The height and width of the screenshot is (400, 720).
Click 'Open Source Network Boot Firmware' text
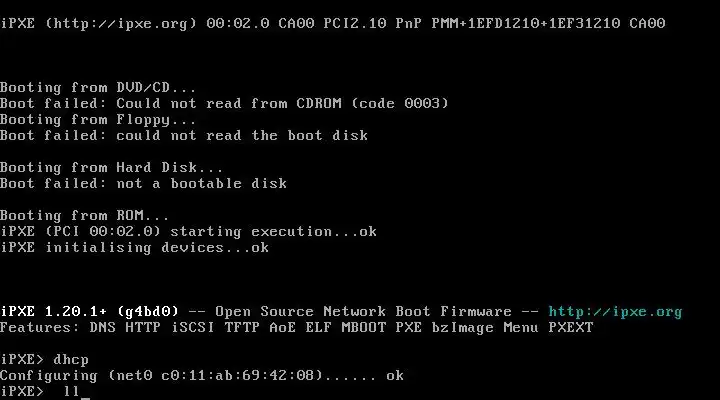(x=363, y=311)
